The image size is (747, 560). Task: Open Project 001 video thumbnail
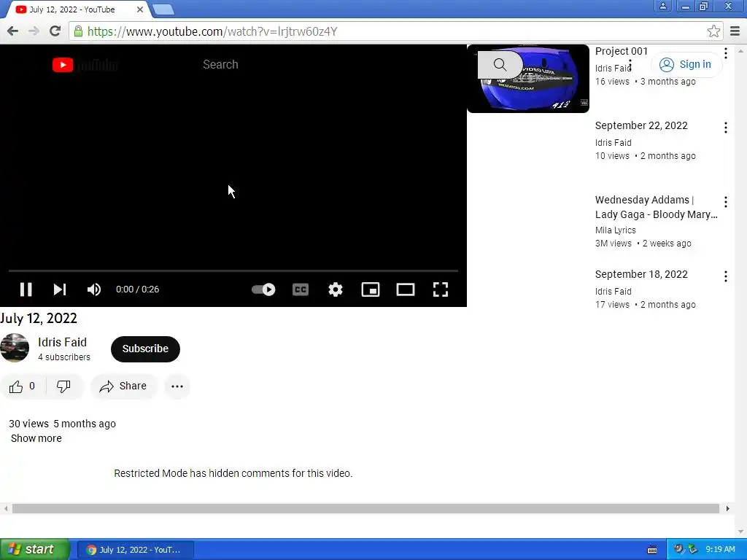pos(528,79)
